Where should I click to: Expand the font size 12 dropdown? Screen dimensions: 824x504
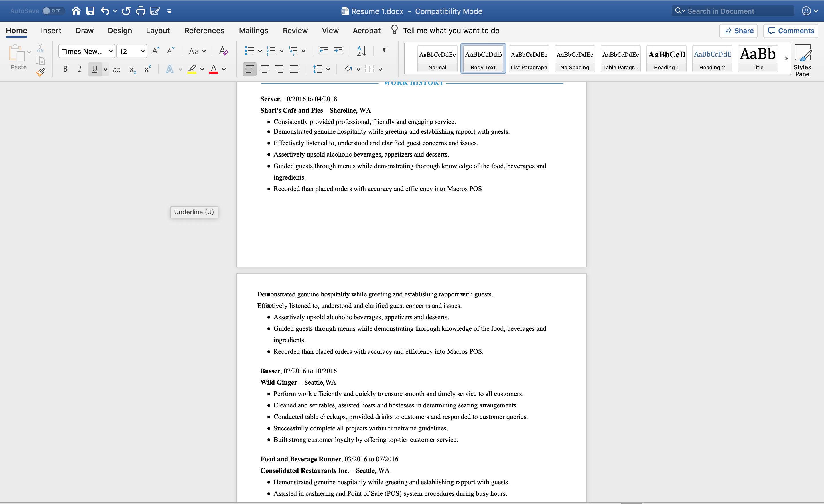click(x=143, y=51)
